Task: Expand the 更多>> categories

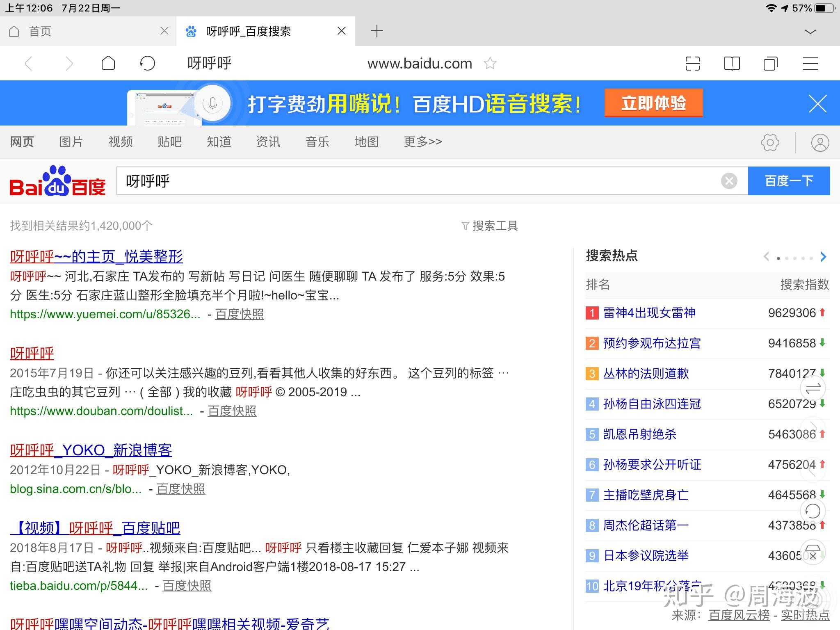Action: pyautogui.click(x=423, y=142)
